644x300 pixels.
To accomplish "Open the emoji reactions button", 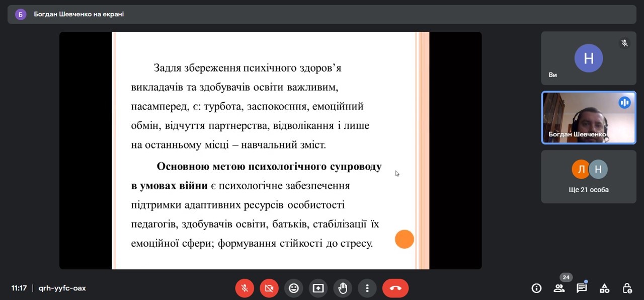I will [294, 288].
